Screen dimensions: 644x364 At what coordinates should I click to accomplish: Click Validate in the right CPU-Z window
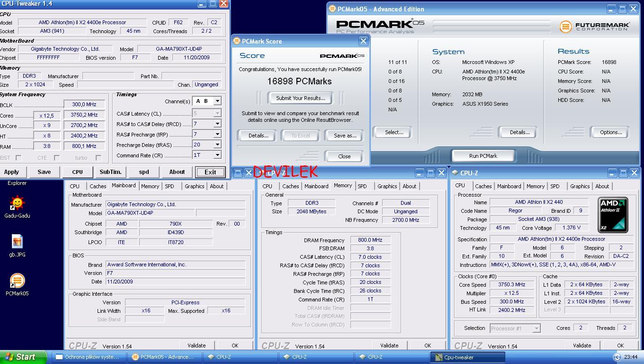[x=581, y=346]
